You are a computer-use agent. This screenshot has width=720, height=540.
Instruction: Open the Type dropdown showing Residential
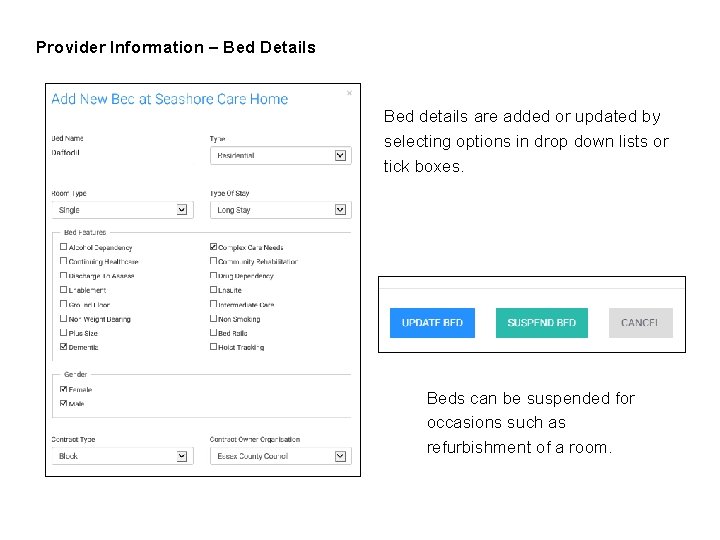point(340,155)
